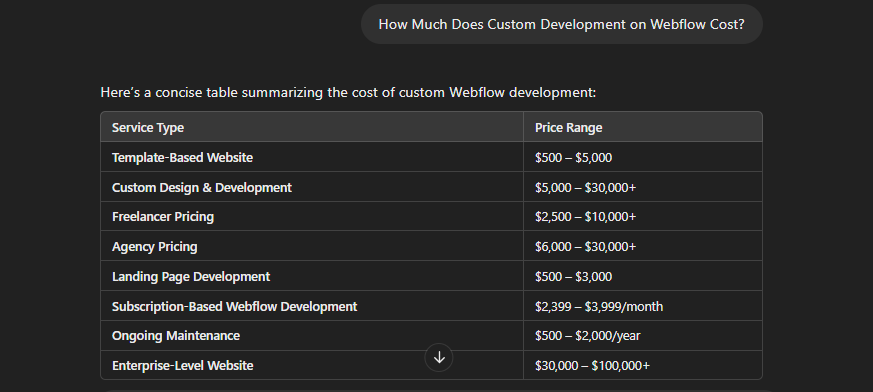Click the '$5,000 – $30,000+' price cell
This screenshot has width=873, height=392.
coord(643,187)
